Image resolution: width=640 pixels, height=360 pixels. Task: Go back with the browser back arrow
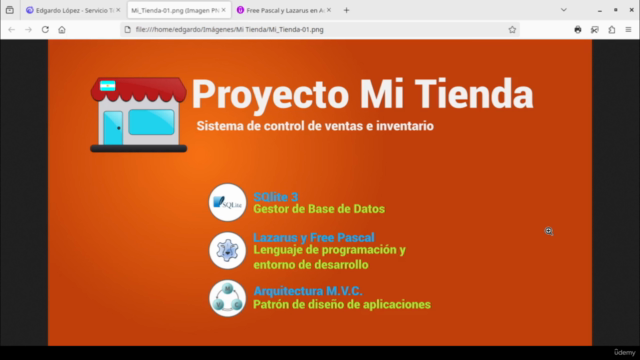[11, 29]
